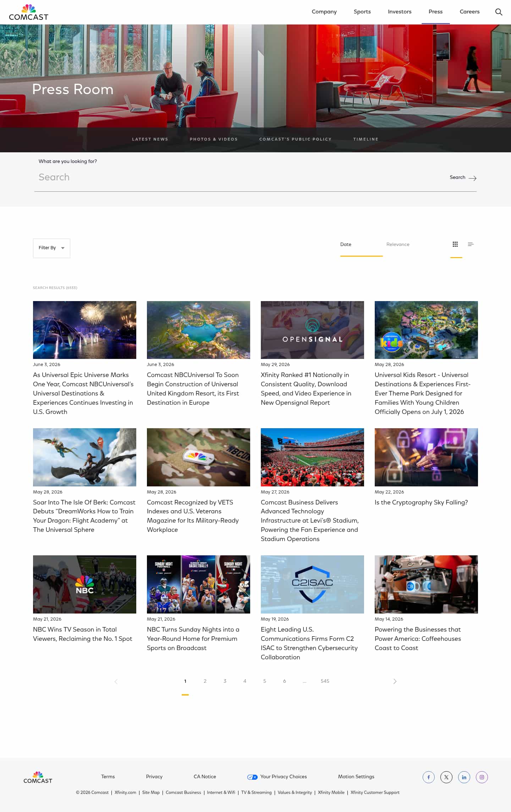Expand the Filter By dropdown
This screenshot has height=812, width=511.
point(51,248)
